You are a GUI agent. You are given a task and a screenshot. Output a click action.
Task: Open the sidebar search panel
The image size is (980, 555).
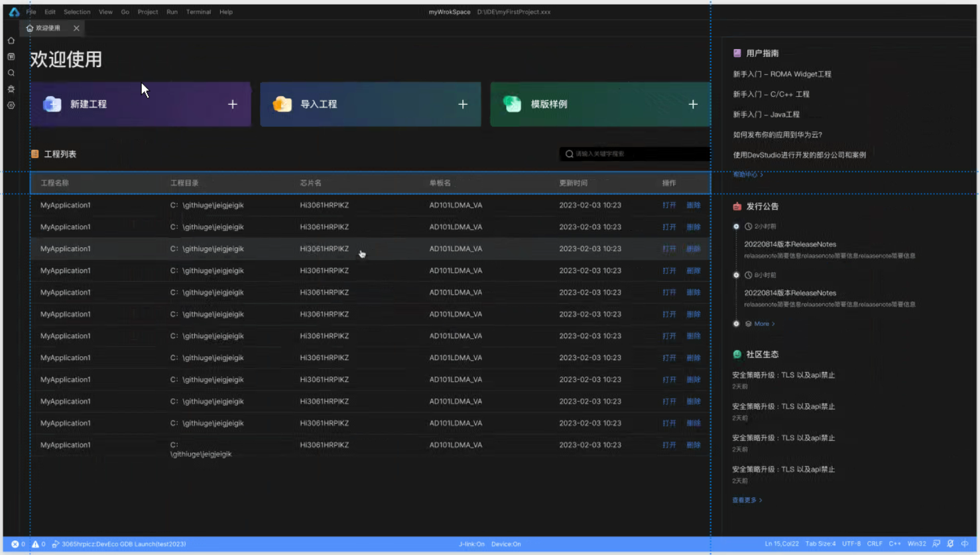pyautogui.click(x=11, y=73)
